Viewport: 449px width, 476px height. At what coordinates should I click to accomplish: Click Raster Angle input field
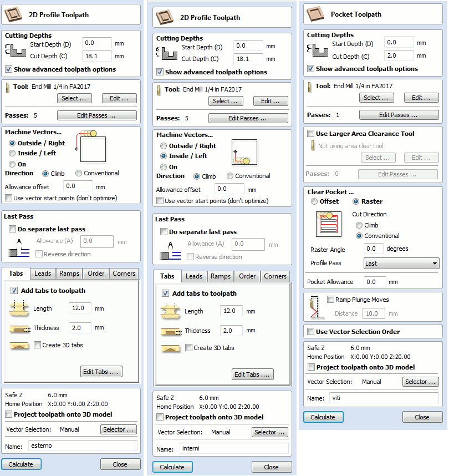point(373,249)
